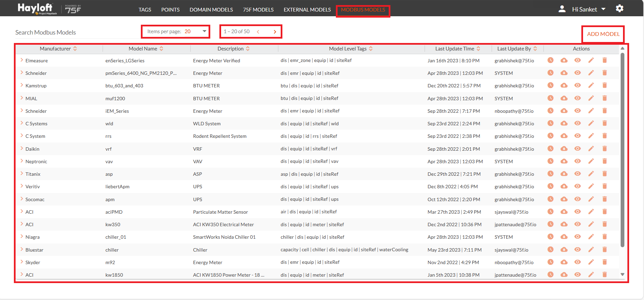644x300 pixels.
Task: Delete the Daikin vrf model
Action: pyautogui.click(x=605, y=149)
